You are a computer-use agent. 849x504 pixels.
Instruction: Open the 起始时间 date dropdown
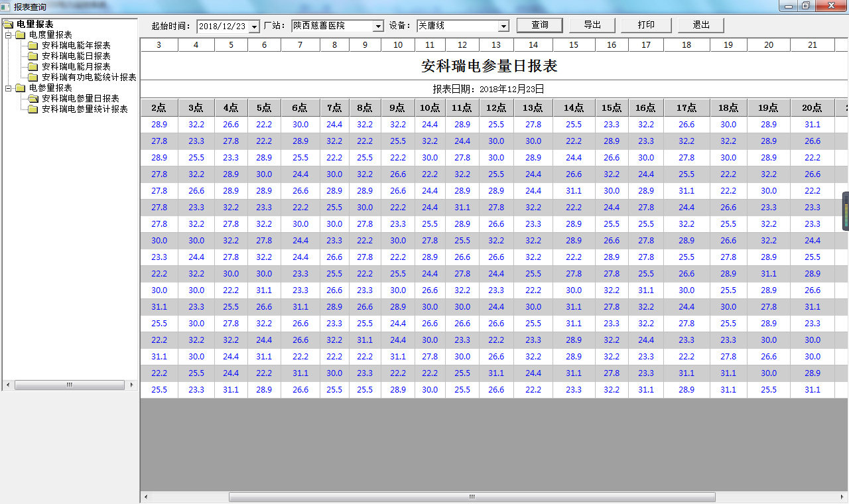pyautogui.click(x=254, y=27)
